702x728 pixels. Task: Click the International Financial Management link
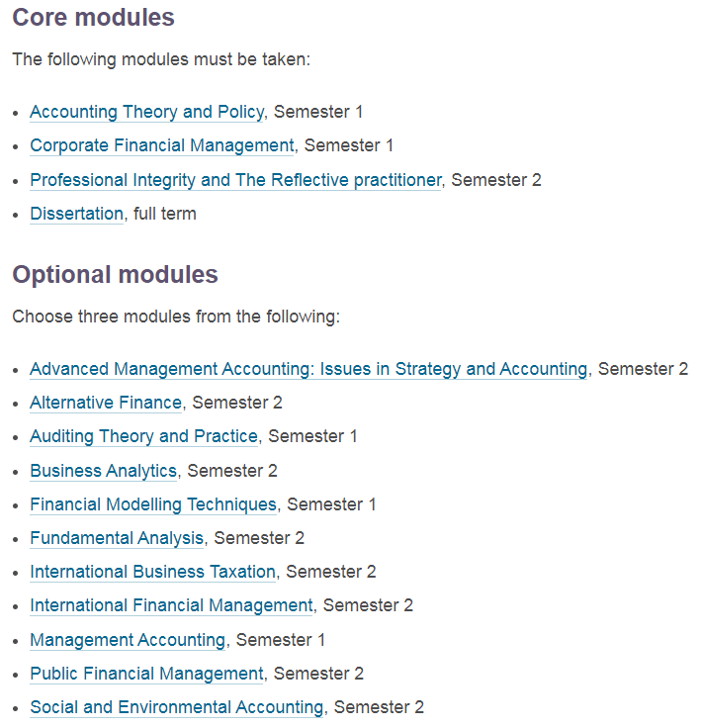tap(171, 605)
